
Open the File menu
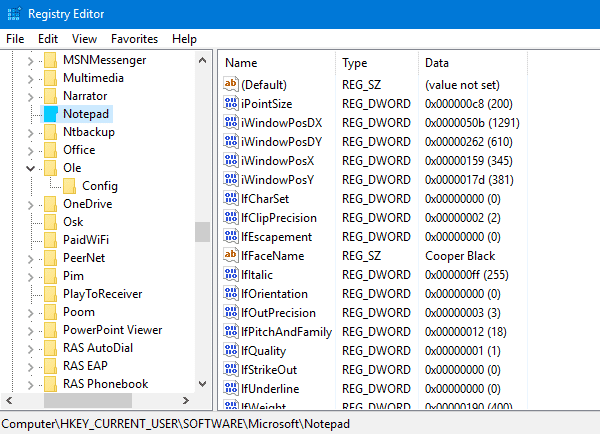(x=15, y=39)
